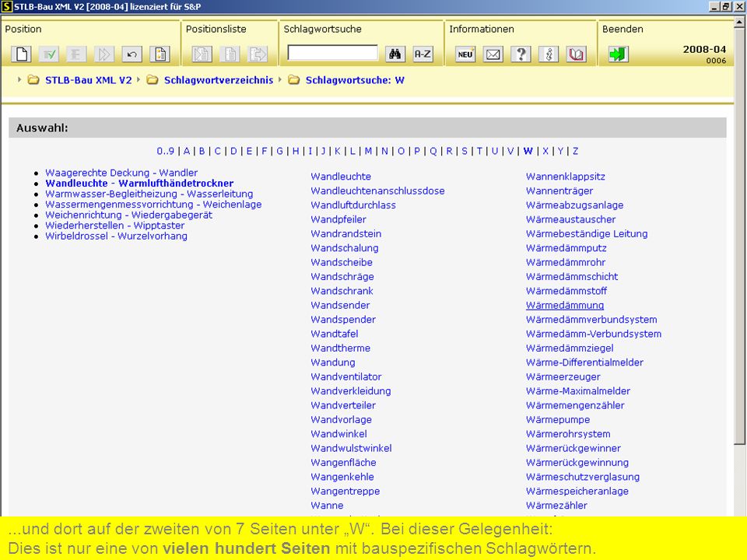This screenshot has height=560, width=747.
Task: Expand arrow before Schlagwortsuche: W breadcrumb
Action: (x=280, y=79)
